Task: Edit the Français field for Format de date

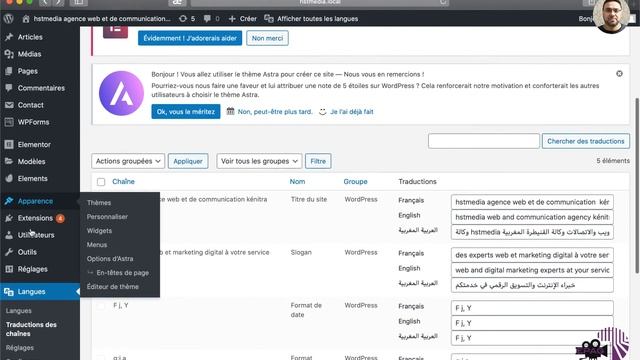Action: pyautogui.click(x=532, y=308)
